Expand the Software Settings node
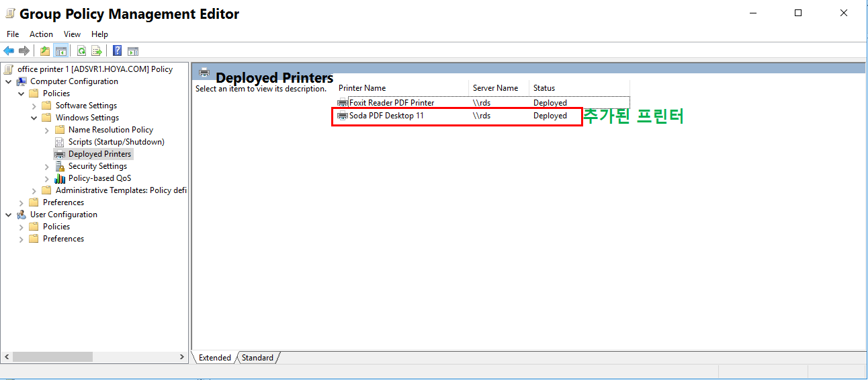 34,106
